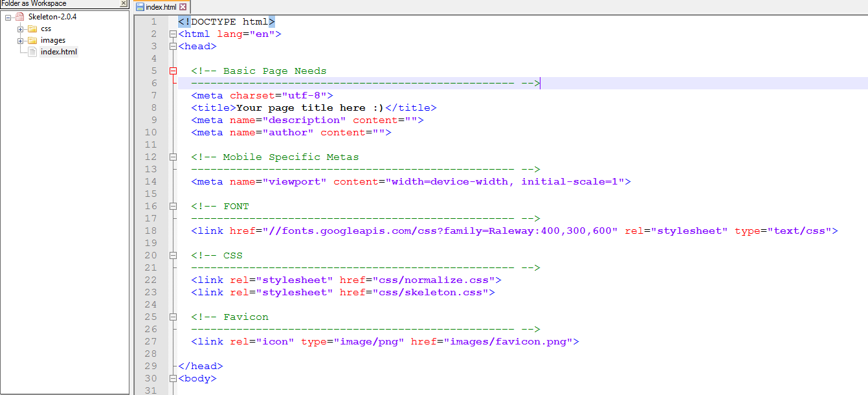Select index.html in the workspace tree
Screen dimensions: 868x395
58,52
